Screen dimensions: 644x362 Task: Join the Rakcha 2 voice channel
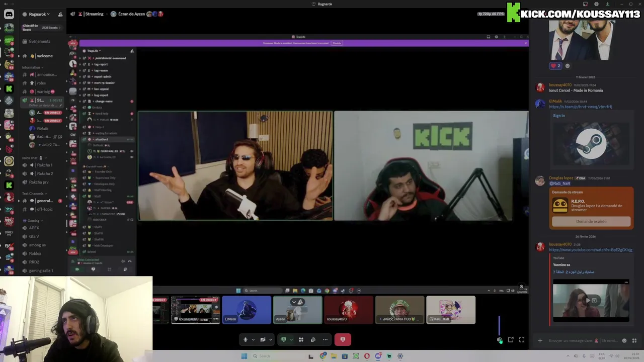[x=42, y=173]
